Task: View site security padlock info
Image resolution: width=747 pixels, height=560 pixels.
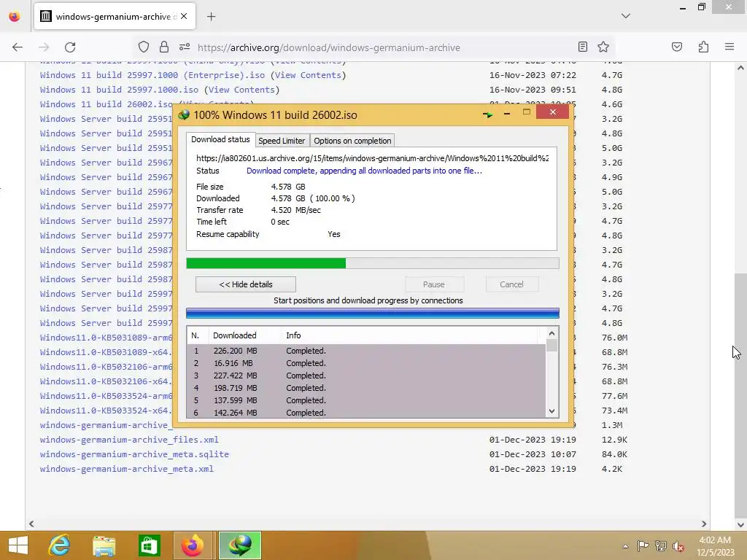Action: (x=164, y=47)
